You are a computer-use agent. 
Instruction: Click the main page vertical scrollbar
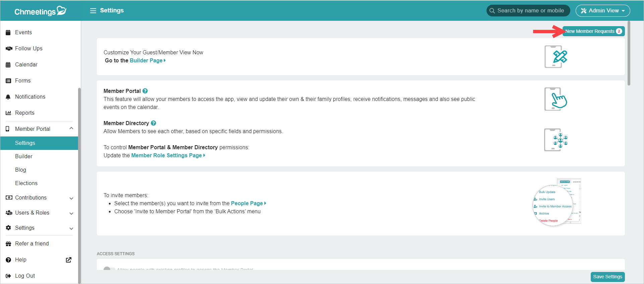click(x=629, y=54)
